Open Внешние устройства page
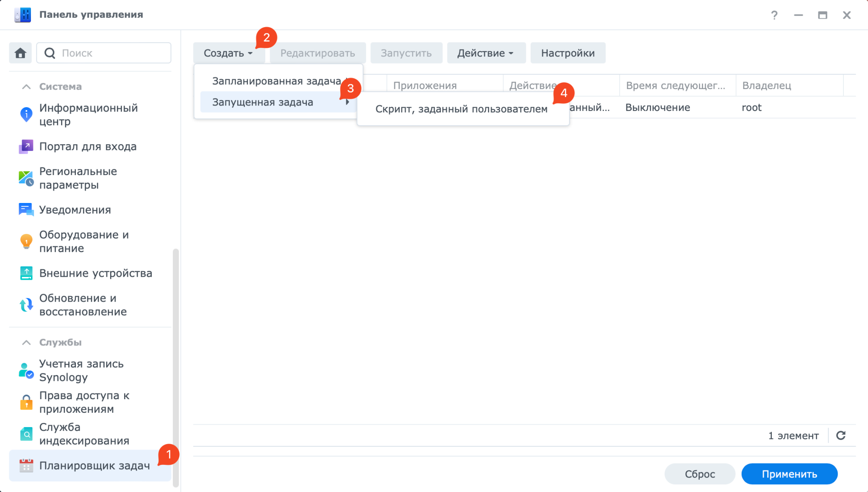Image resolution: width=868 pixels, height=492 pixels. click(95, 273)
